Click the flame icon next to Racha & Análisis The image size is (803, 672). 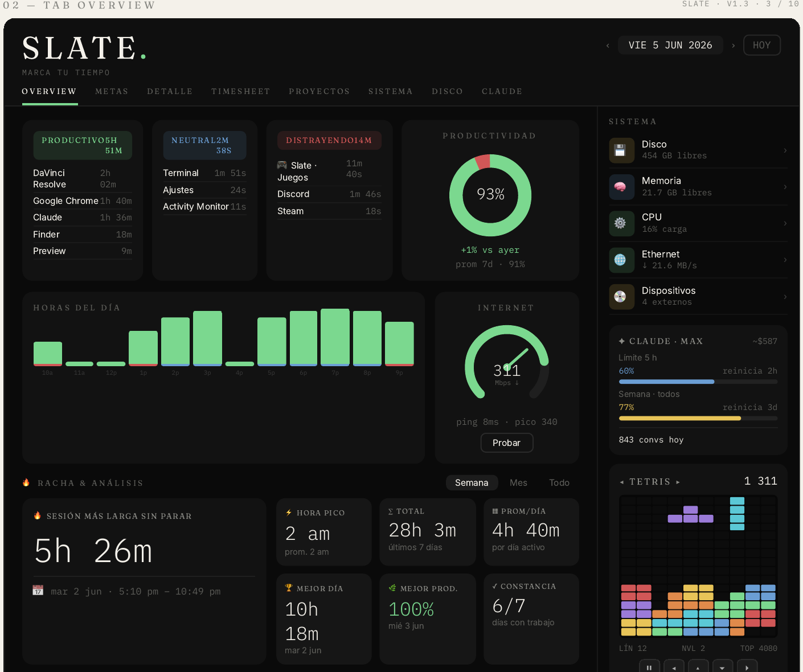tap(26, 482)
